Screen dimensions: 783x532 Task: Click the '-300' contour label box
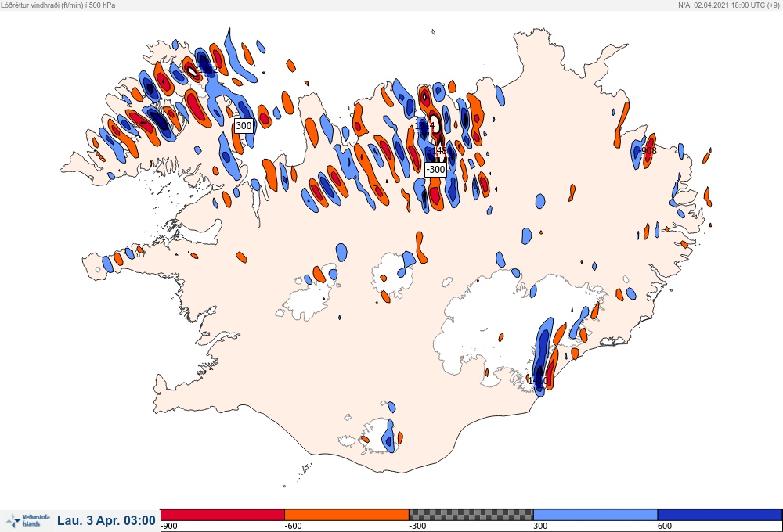click(435, 169)
